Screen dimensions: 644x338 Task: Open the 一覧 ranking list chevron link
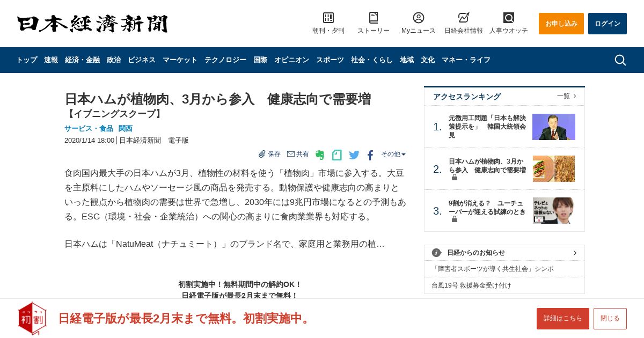click(x=567, y=96)
